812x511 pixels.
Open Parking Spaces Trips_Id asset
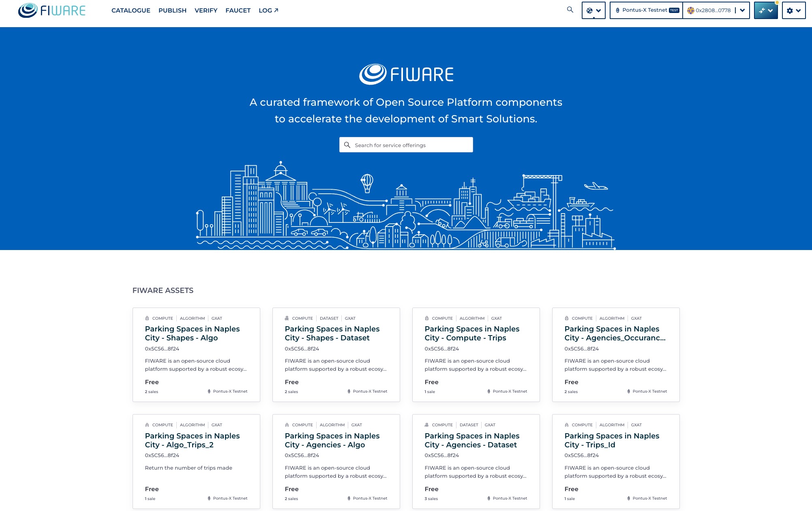(616, 462)
